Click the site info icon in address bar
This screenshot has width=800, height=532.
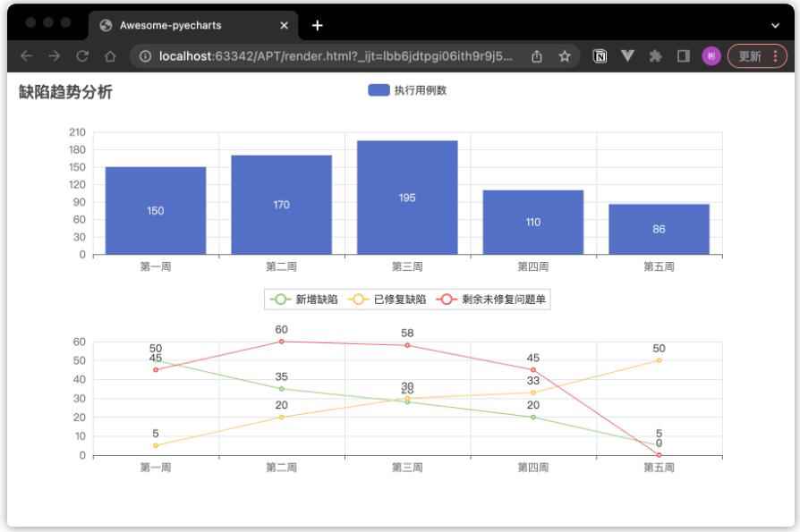(146, 55)
